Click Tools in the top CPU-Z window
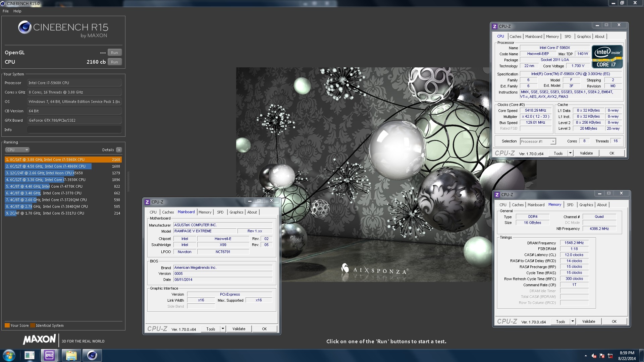Image resolution: width=644 pixels, height=362 pixels. (558, 153)
